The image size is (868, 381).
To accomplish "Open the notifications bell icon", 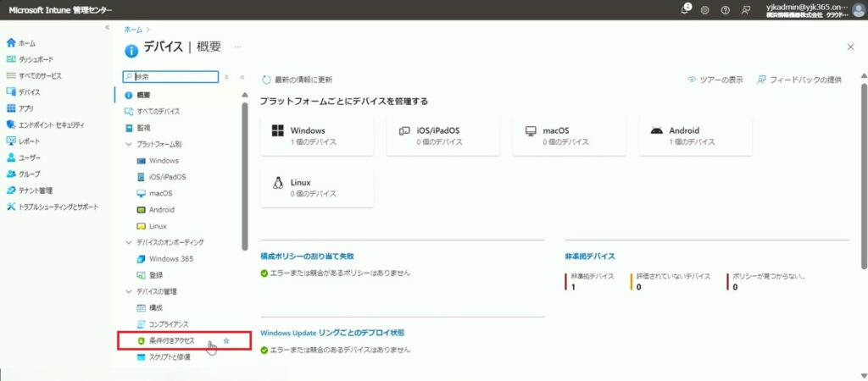I will coord(686,9).
